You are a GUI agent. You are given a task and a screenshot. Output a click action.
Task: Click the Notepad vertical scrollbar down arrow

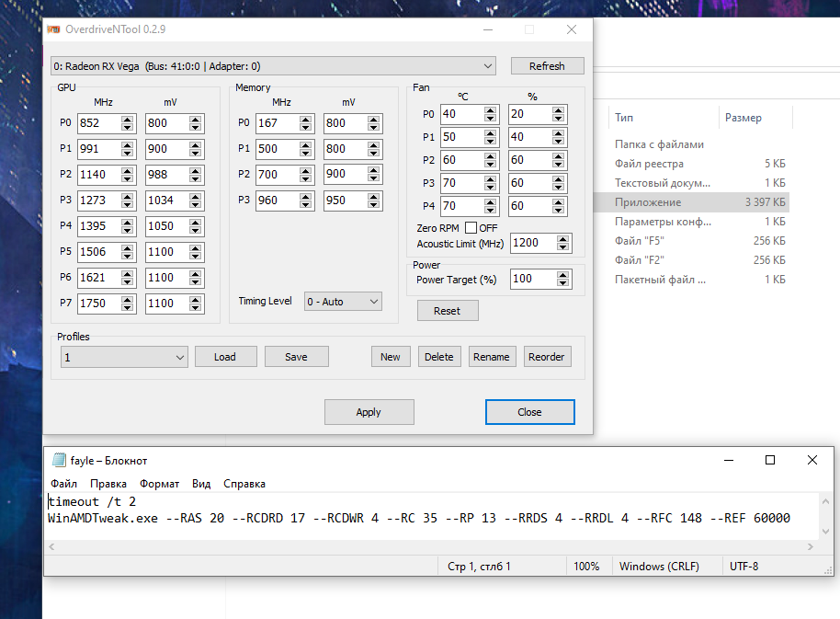coord(825,532)
